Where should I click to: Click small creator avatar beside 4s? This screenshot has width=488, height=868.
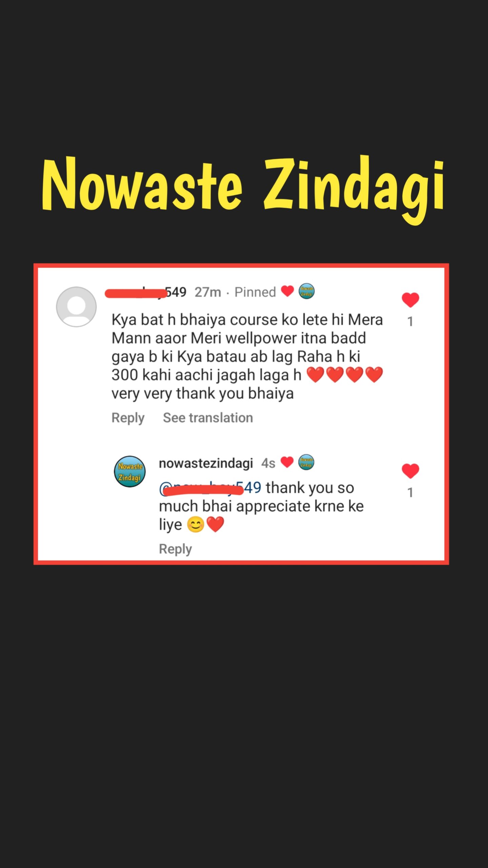tap(306, 462)
